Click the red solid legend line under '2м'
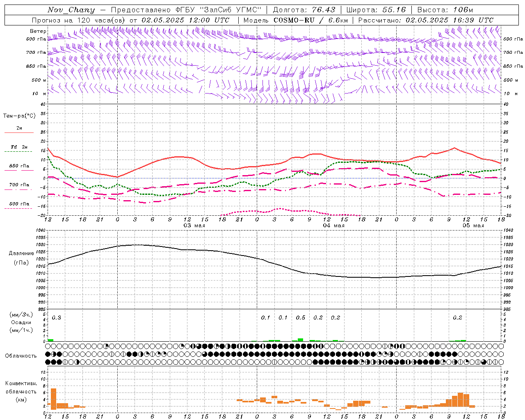This screenshot has height=420, width=525. tap(19, 132)
